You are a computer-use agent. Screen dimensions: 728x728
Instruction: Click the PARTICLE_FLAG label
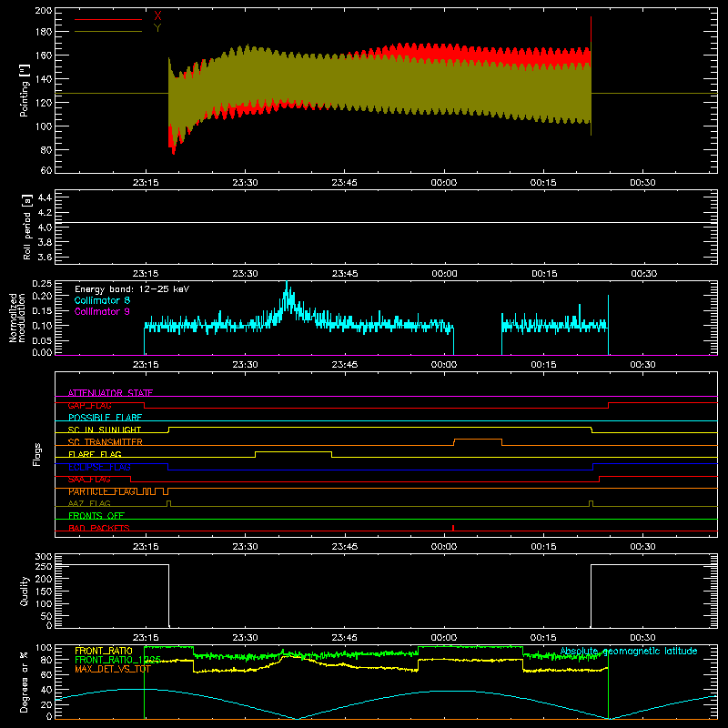(x=102, y=491)
